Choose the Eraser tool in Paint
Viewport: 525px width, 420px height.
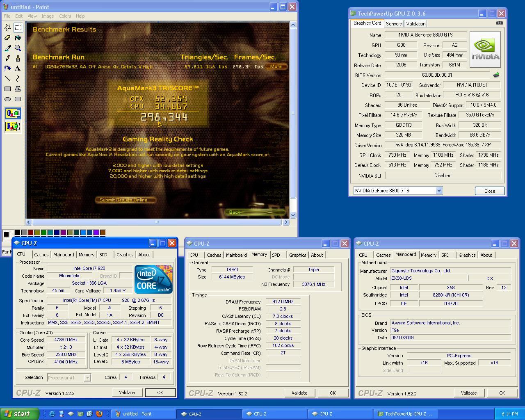click(x=8, y=38)
